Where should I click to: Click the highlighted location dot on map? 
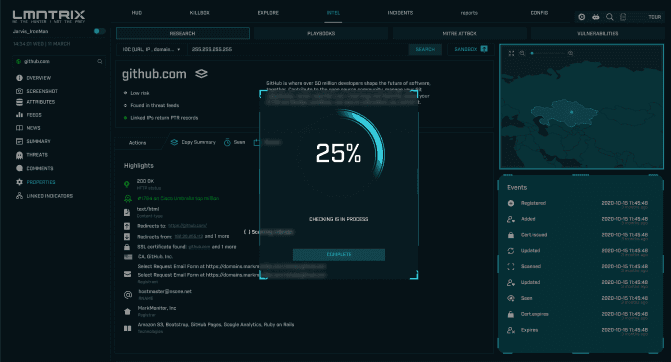click(x=571, y=112)
